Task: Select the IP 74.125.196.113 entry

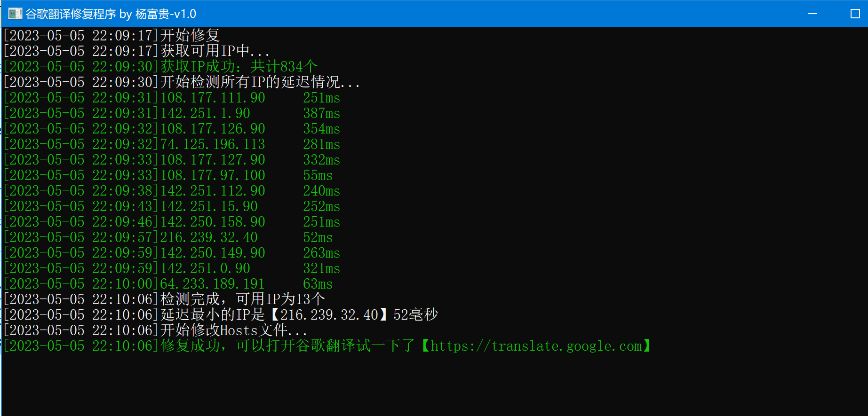Action: (213, 144)
